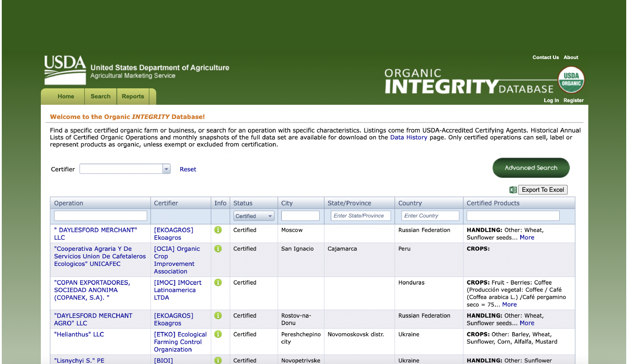Click the Operation filter text box
The image size is (628, 364).
click(100, 216)
